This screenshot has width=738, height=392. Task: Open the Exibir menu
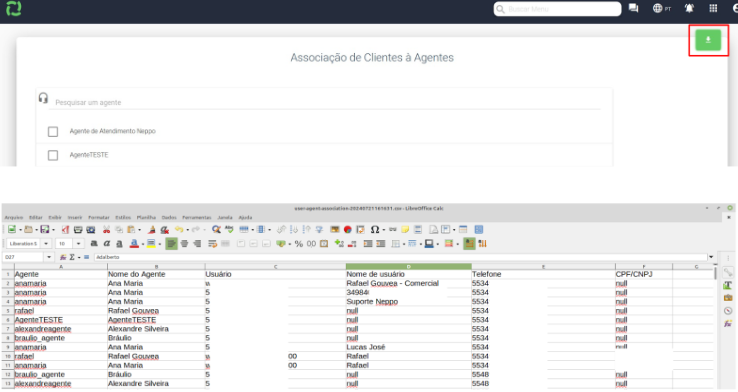point(55,217)
